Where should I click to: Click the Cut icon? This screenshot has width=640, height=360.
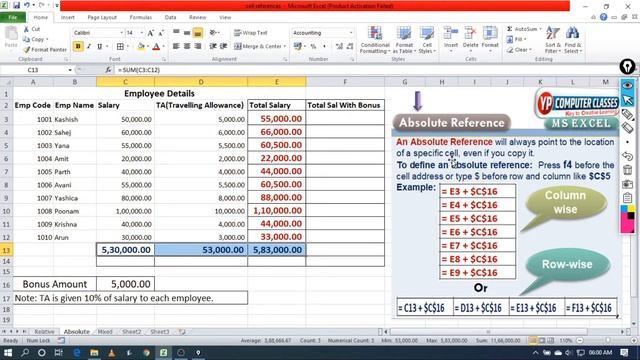pyautogui.click(x=27, y=29)
